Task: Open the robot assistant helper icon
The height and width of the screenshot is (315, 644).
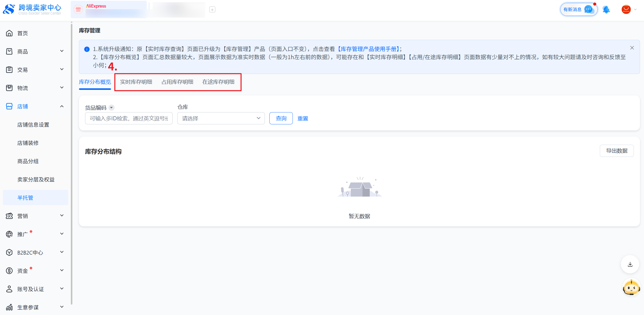Action: coord(631,288)
